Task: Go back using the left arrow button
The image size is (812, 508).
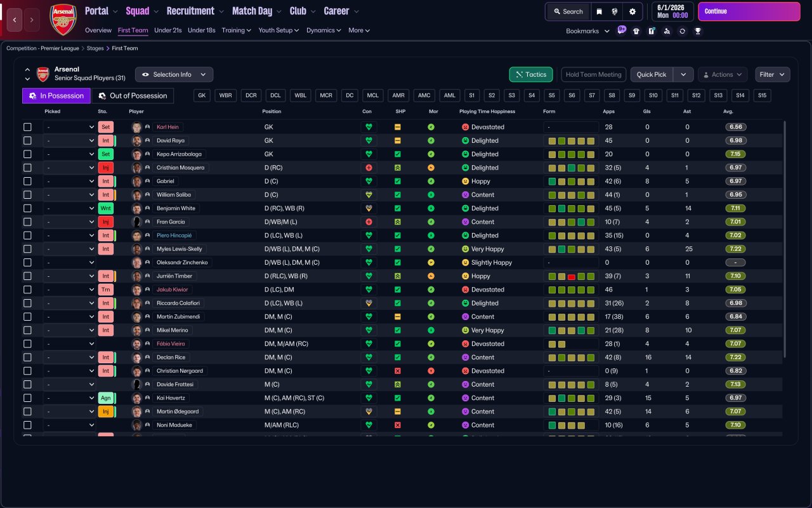Action: 15,20
